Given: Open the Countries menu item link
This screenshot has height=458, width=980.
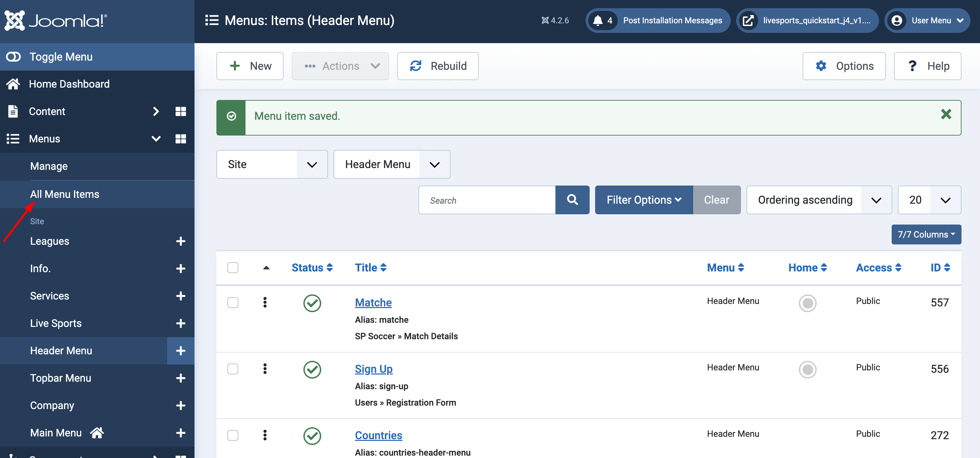Looking at the screenshot, I should [378, 435].
